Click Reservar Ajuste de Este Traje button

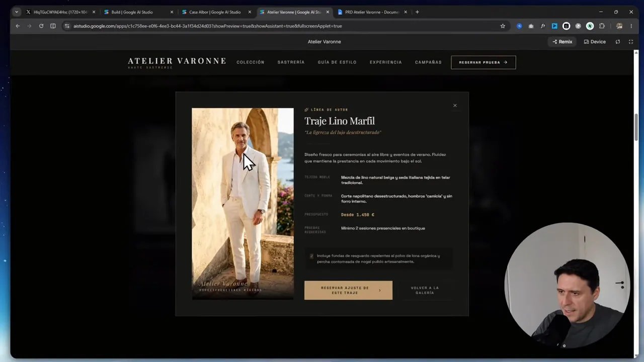(348, 290)
